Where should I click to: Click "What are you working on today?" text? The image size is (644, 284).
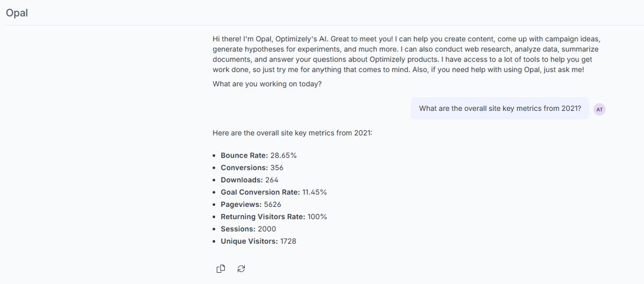click(267, 84)
